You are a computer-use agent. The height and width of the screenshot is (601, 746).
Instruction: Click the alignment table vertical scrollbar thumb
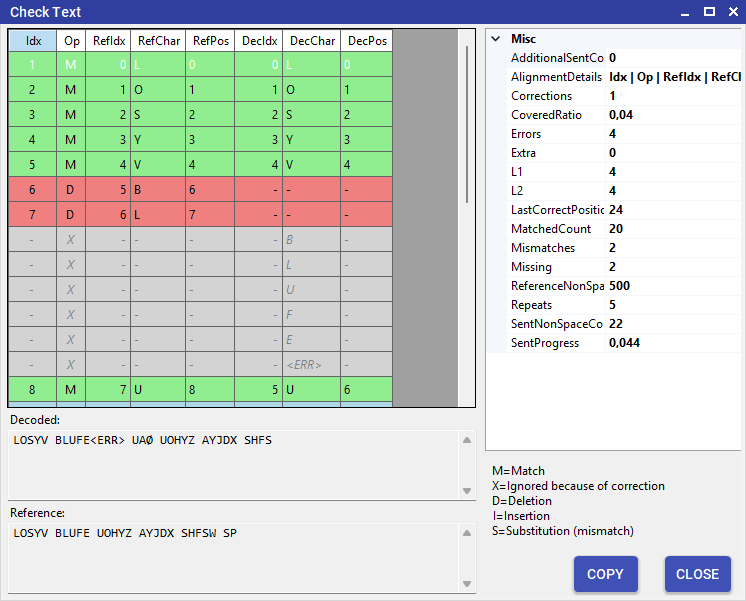tap(467, 125)
